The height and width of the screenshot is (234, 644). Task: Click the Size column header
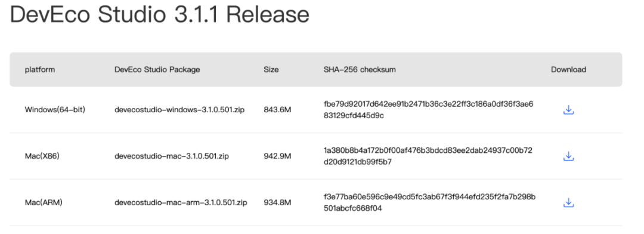click(271, 69)
